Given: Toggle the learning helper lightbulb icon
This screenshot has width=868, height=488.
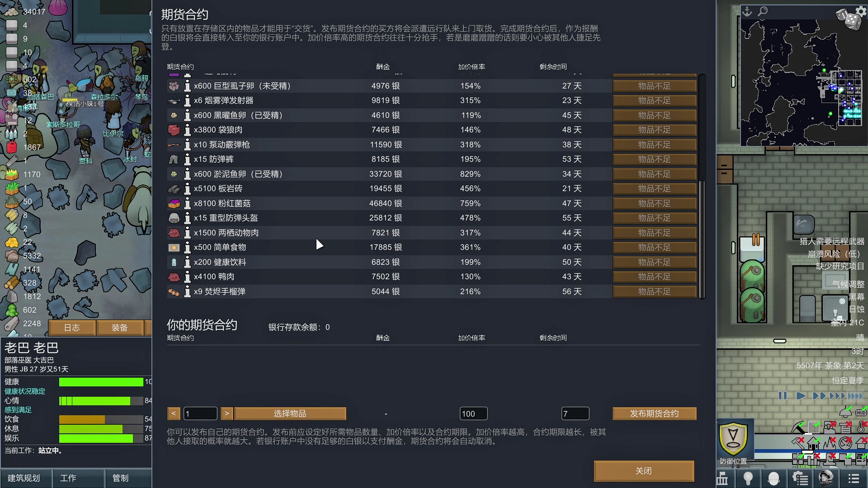Looking at the screenshot, I should 747,479.
